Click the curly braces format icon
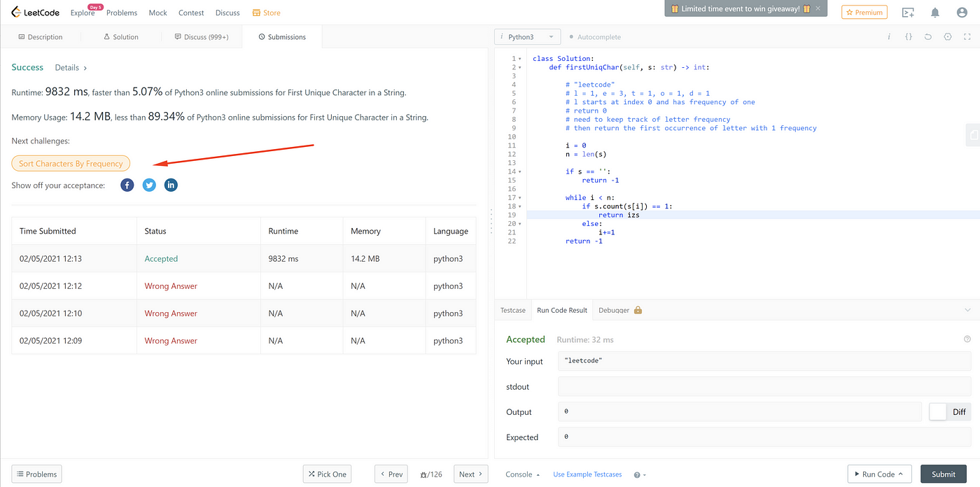The image size is (980, 487). pos(909,36)
